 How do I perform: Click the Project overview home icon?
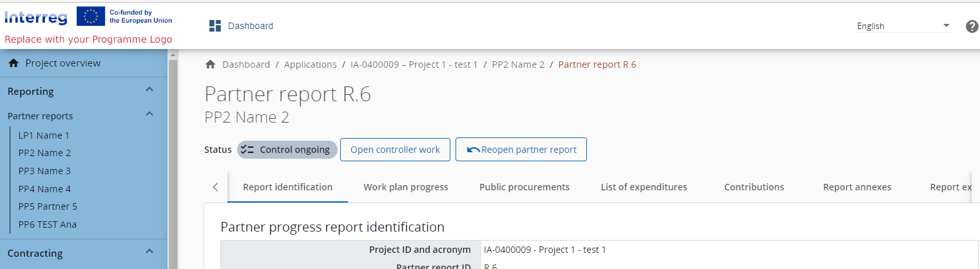14,63
